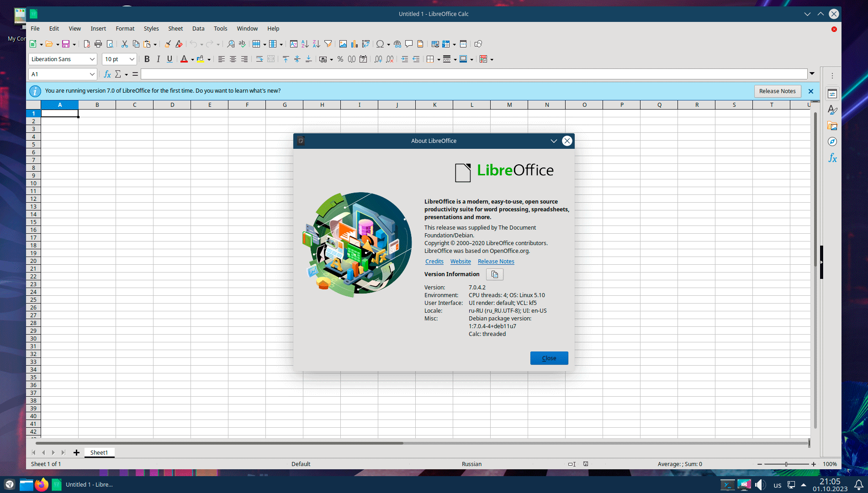Viewport: 868px width, 493px height.
Task: Insert a comment with speech bubble icon
Action: 409,44
